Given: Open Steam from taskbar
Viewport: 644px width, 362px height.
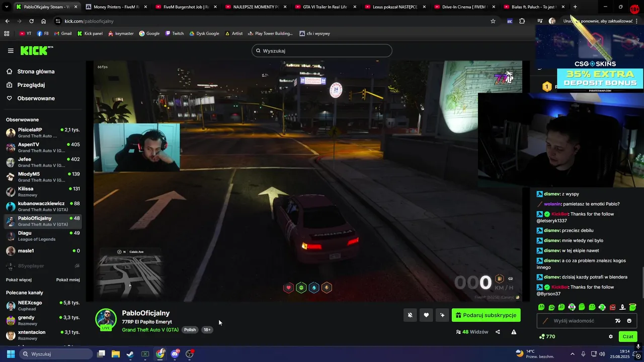Looking at the screenshot, I should tap(130, 354).
